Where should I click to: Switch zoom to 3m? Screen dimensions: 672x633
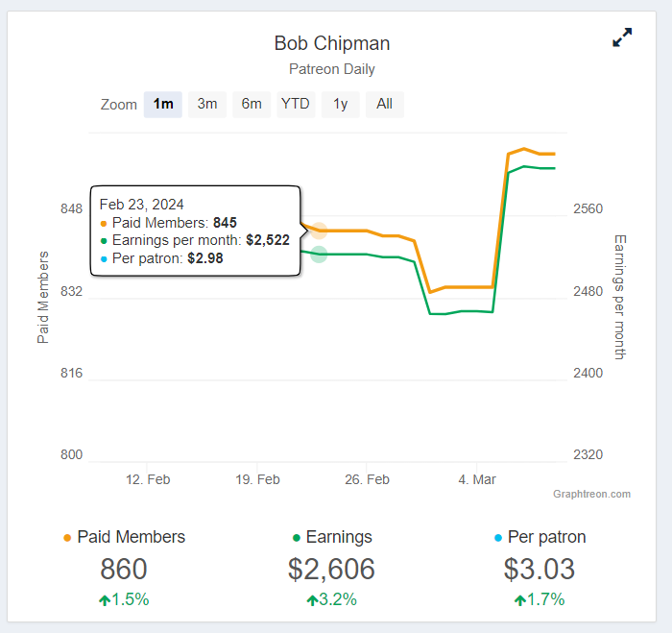[x=207, y=104]
